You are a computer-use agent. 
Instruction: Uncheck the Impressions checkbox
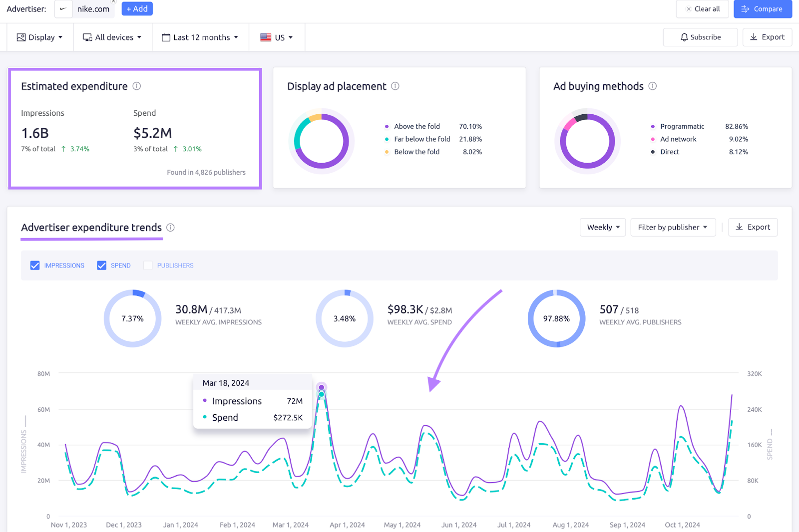(x=35, y=266)
